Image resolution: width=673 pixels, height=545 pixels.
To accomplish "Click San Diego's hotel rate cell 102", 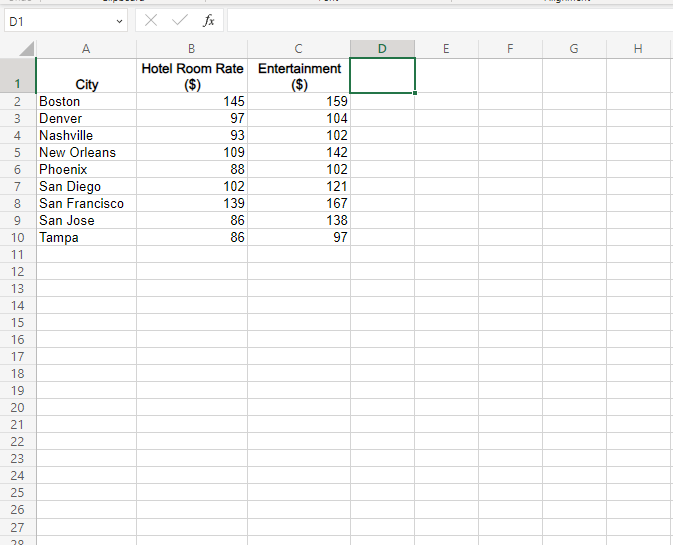I will pyautogui.click(x=192, y=186).
